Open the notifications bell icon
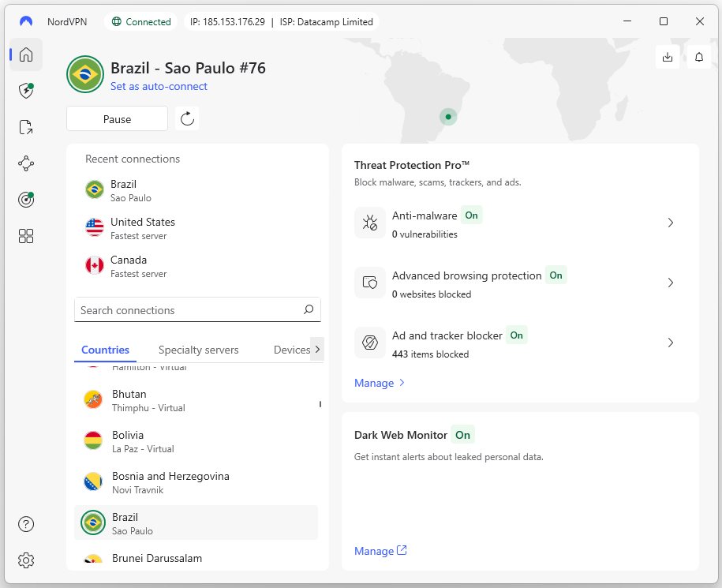The width and height of the screenshot is (722, 588). 699,57
